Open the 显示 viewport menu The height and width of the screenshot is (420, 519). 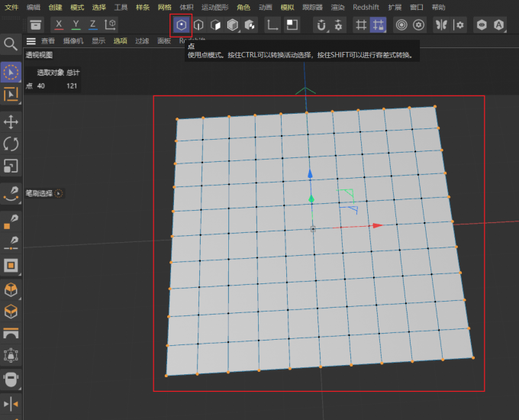coord(98,40)
